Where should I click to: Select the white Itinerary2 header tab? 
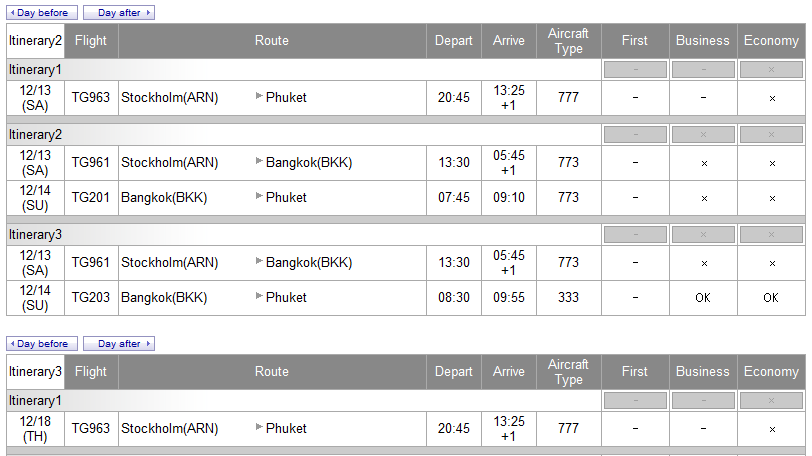click(x=35, y=41)
